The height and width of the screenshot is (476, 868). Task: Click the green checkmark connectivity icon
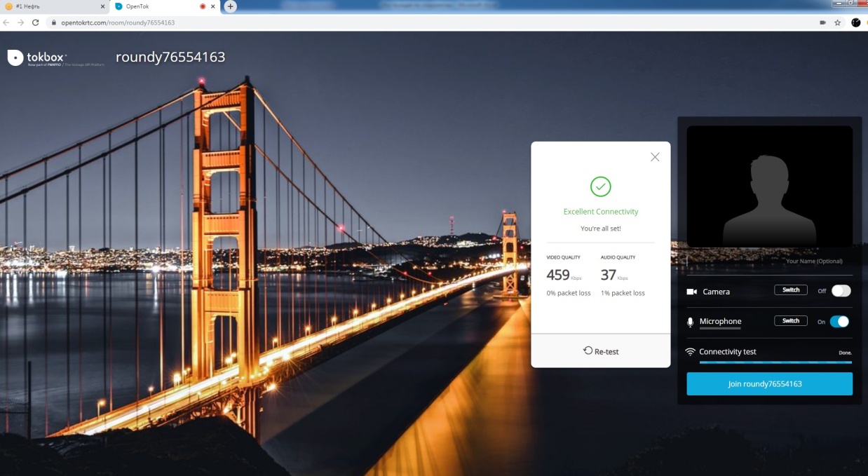601,186
